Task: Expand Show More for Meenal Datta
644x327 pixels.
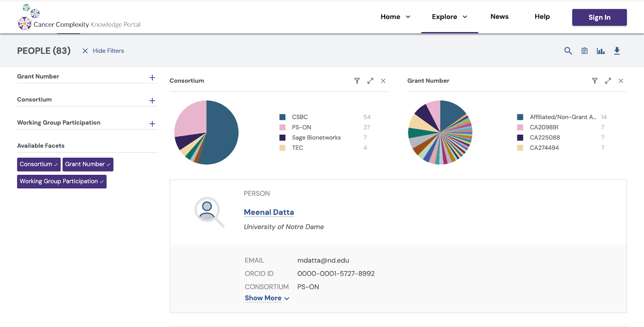Action: coord(267,298)
